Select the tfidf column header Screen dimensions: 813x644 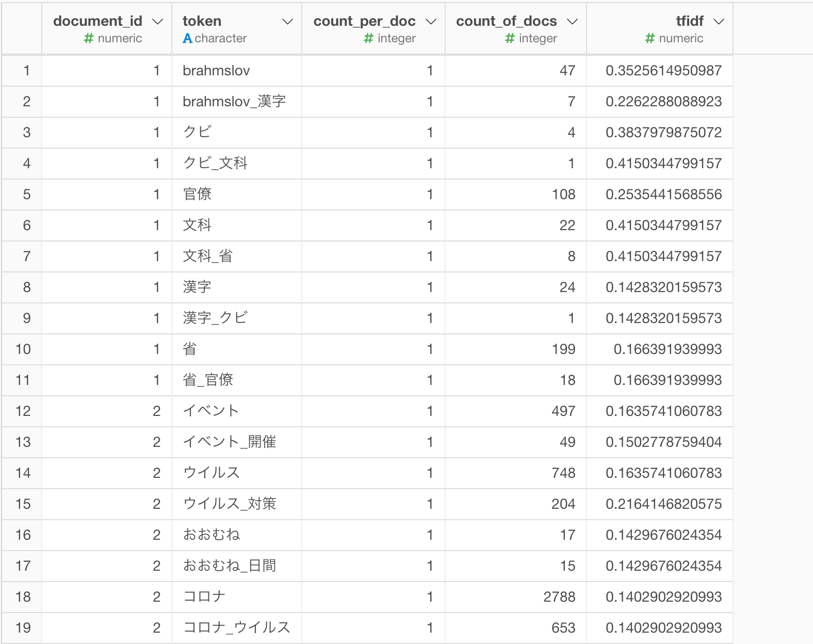coord(660,28)
